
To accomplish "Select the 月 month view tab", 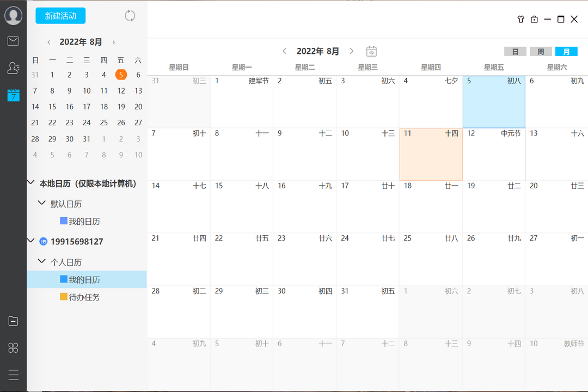I will click(566, 51).
